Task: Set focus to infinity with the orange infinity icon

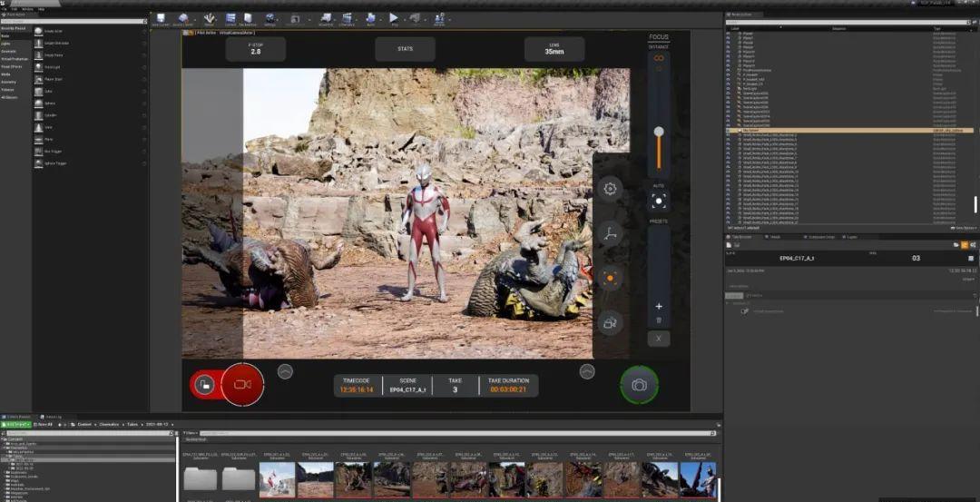Action: coord(658,58)
